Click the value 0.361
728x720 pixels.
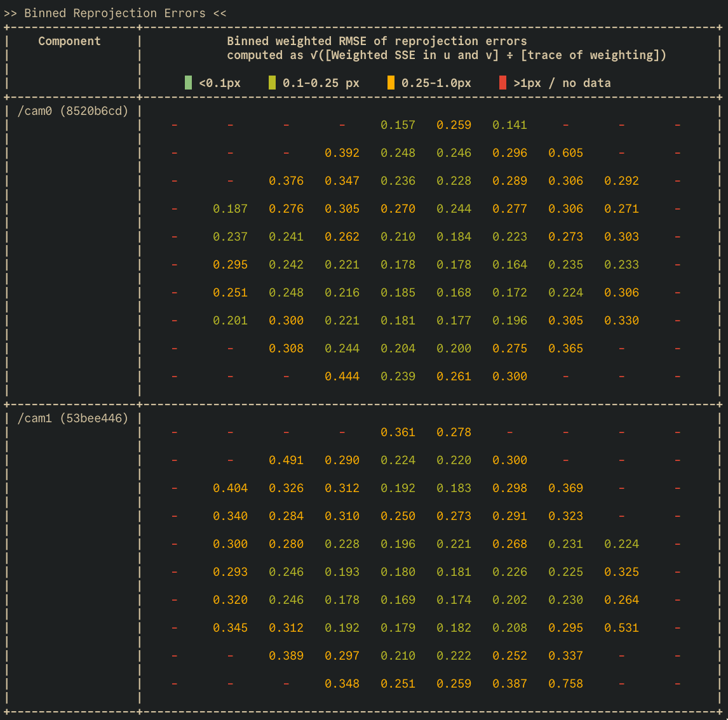click(x=398, y=432)
